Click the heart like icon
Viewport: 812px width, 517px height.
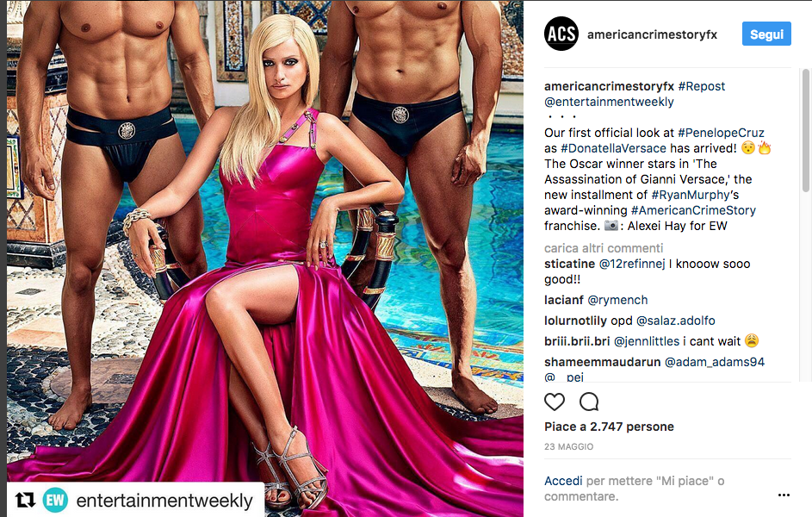tap(555, 402)
